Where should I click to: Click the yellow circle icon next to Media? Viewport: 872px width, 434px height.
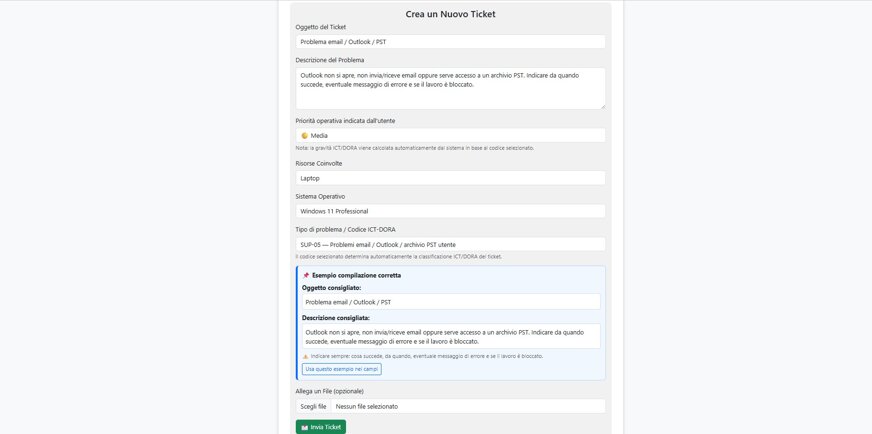point(304,135)
